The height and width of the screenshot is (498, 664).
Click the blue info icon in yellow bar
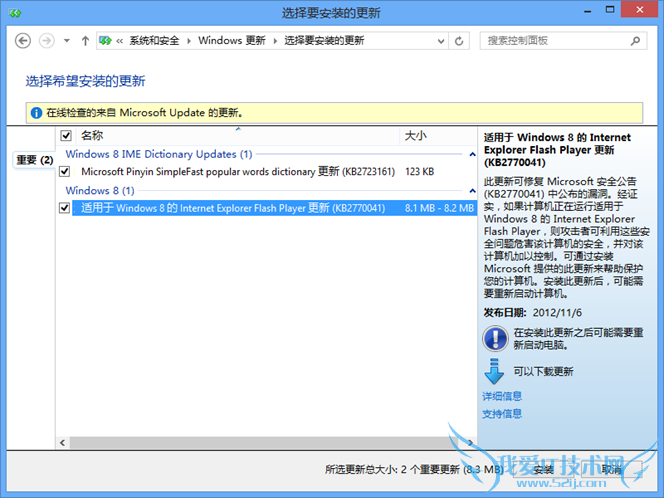tap(36, 113)
